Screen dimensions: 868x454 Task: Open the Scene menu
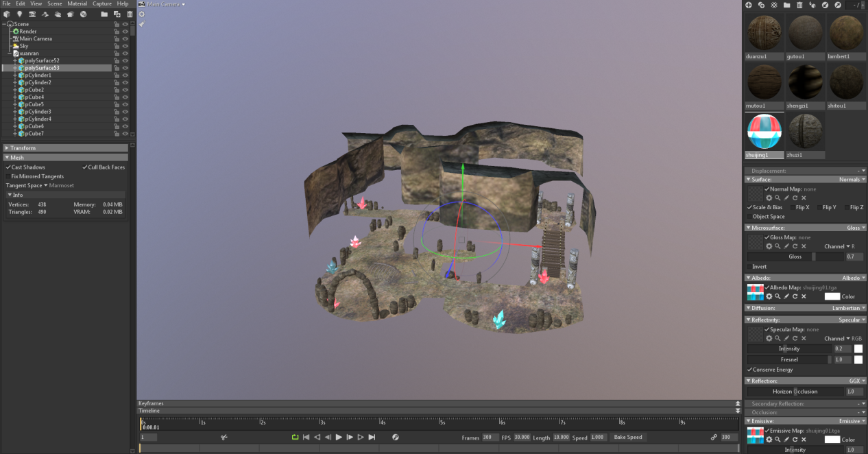tap(55, 3)
